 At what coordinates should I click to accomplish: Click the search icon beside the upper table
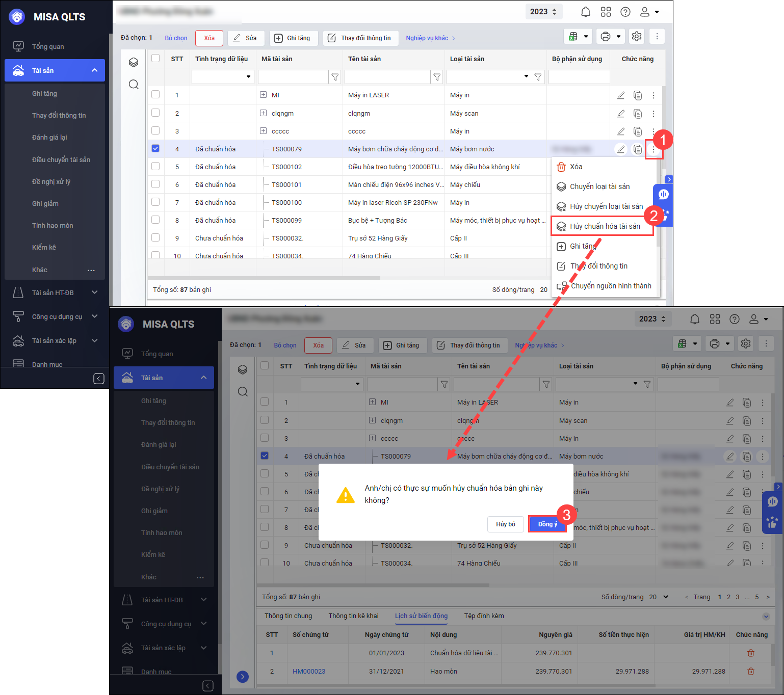(x=134, y=84)
